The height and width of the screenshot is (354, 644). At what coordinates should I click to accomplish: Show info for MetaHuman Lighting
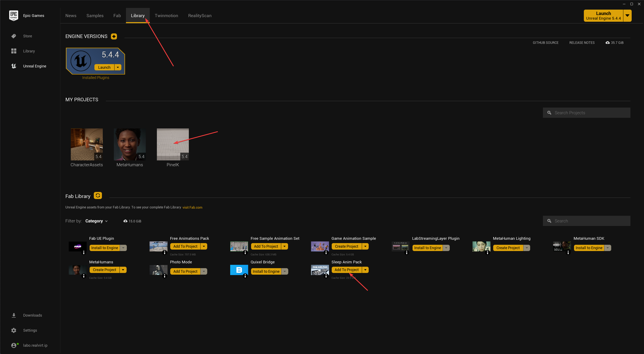[488, 252]
